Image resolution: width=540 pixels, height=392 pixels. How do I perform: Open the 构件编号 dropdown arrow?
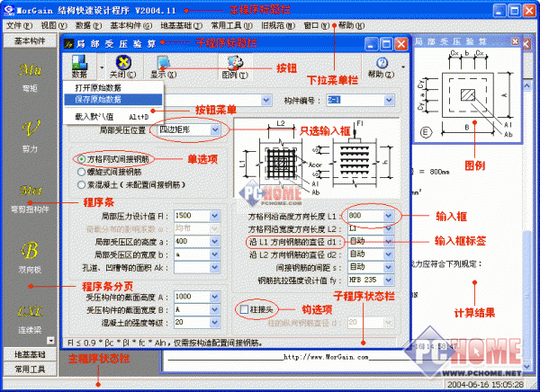click(389, 100)
